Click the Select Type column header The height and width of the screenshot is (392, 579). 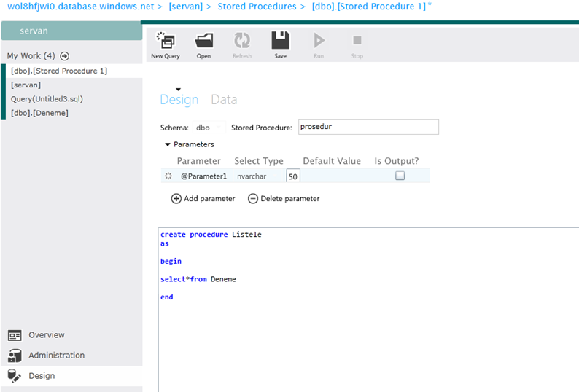[x=259, y=161]
